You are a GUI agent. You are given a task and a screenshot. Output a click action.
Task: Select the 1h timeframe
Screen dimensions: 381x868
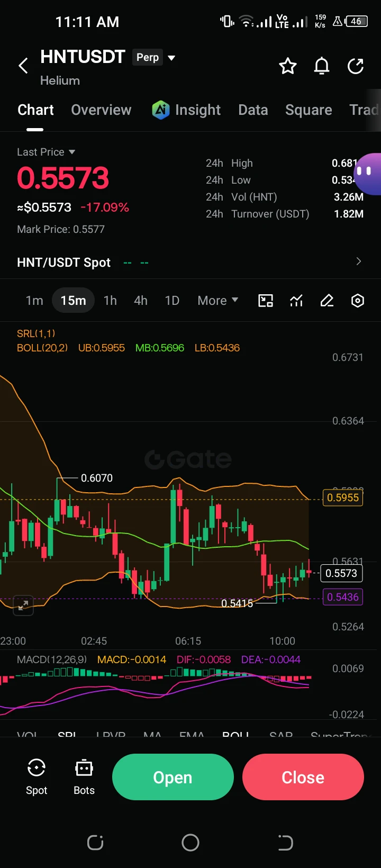(x=110, y=301)
